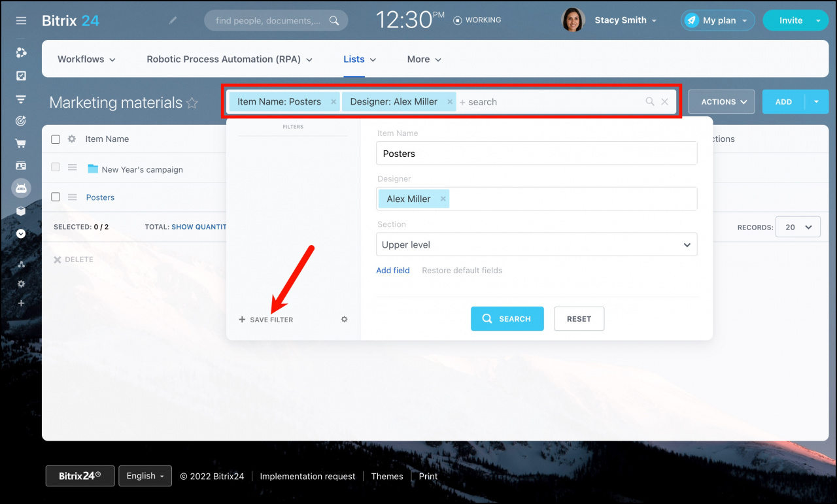This screenshot has height=504, width=837.
Task: Open the robot automation icon in sidebar
Action: point(21,188)
